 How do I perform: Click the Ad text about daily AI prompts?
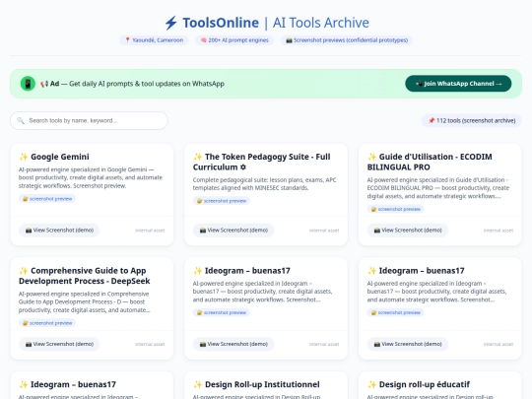pos(147,84)
